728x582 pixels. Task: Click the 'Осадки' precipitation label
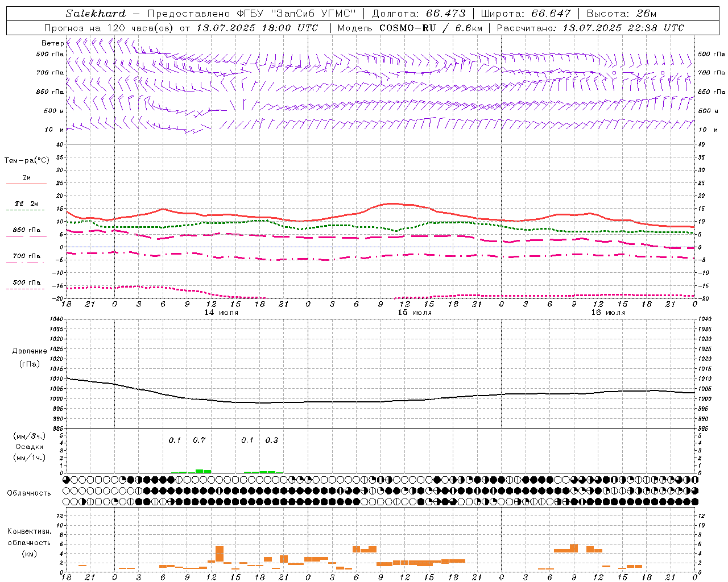coord(29,447)
